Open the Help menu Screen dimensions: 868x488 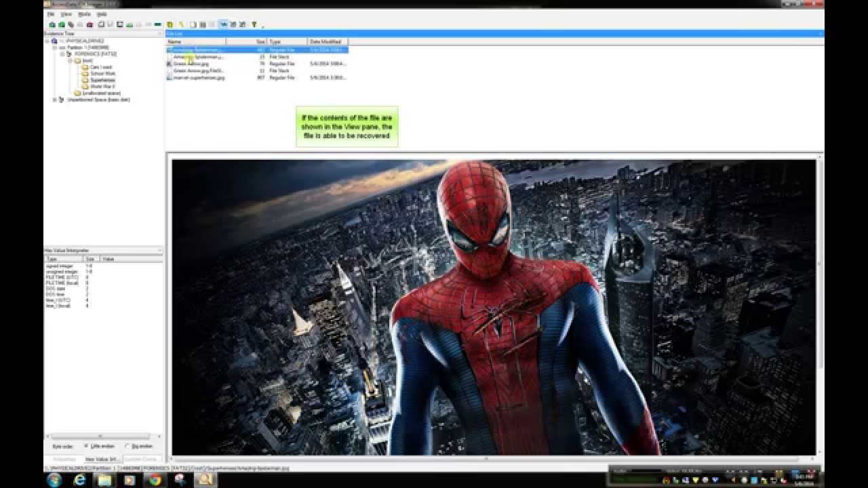coord(102,14)
